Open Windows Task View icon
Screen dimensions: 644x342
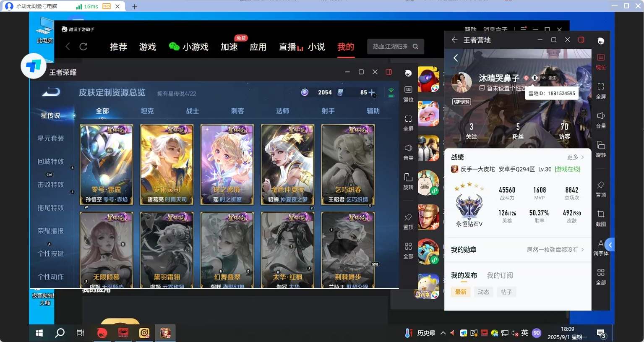(80, 333)
